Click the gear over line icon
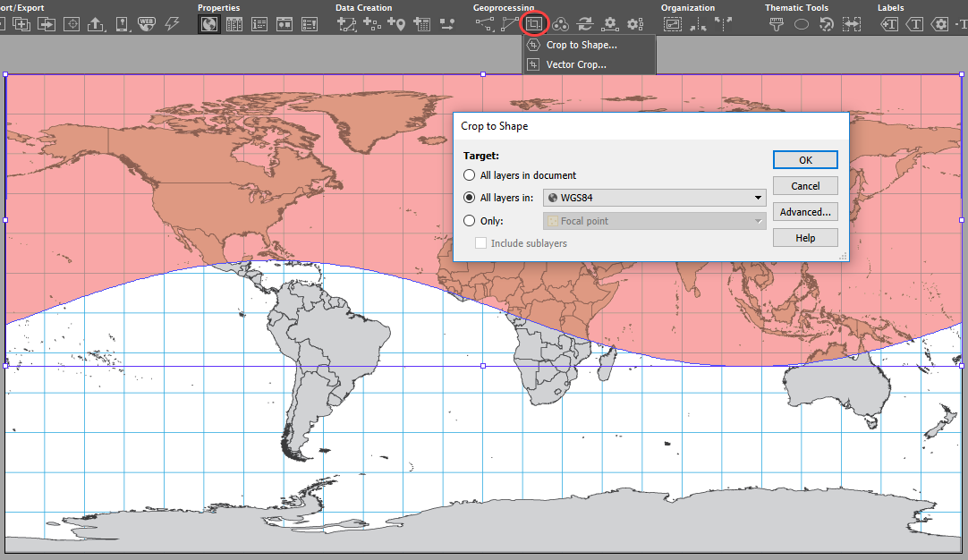This screenshot has width=968, height=560. coord(610,24)
